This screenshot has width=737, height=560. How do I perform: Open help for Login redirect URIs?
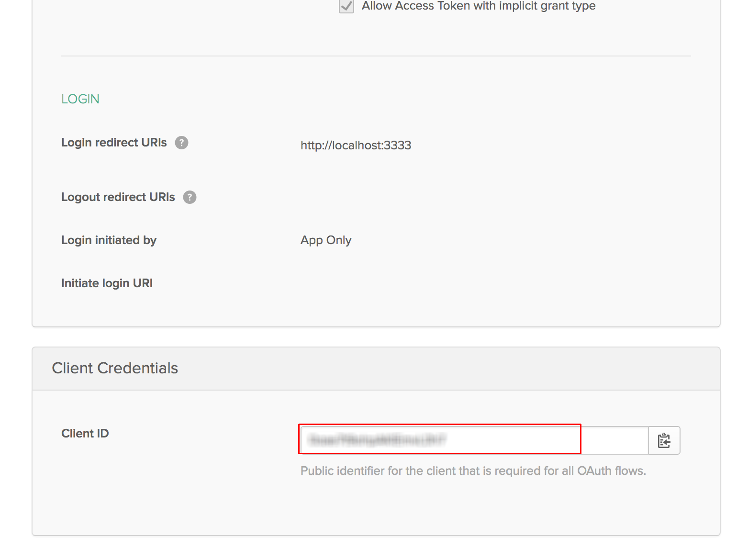point(181,143)
